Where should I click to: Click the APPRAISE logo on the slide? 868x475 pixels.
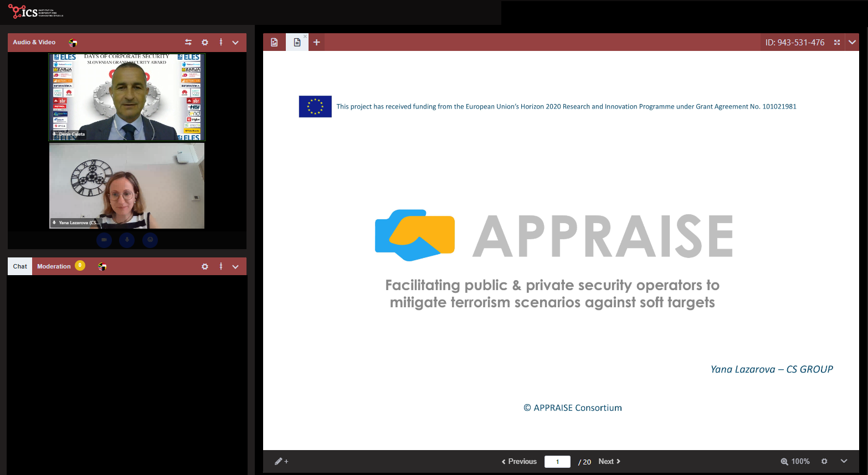(554, 235)
